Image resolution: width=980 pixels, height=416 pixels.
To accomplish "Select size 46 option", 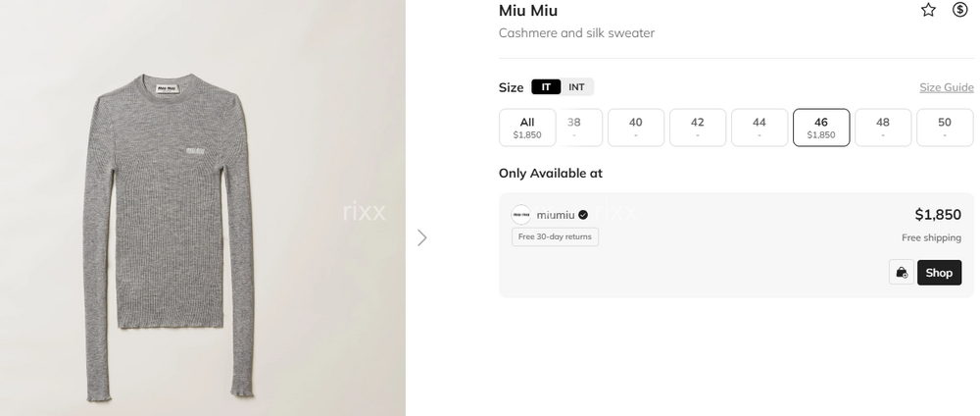I will (x=821, y=128).
